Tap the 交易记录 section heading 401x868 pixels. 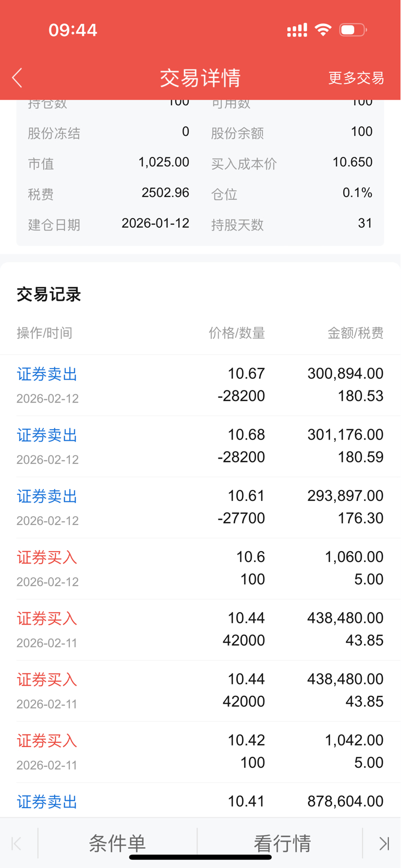pos(48,295)
